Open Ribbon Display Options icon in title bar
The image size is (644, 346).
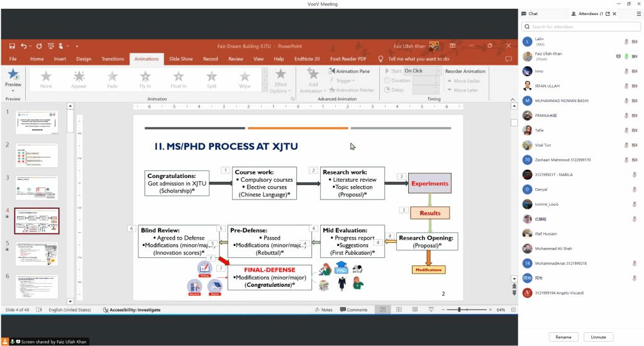(453, 46)
